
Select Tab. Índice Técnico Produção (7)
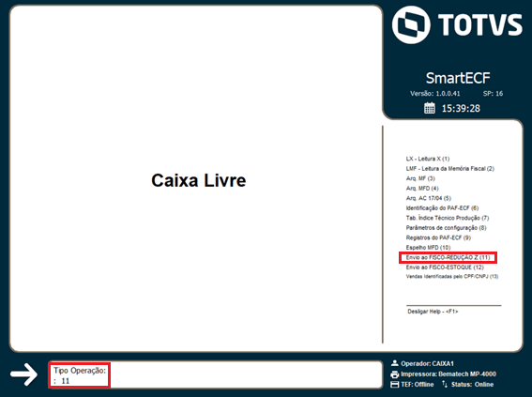[x=448, y=218]
